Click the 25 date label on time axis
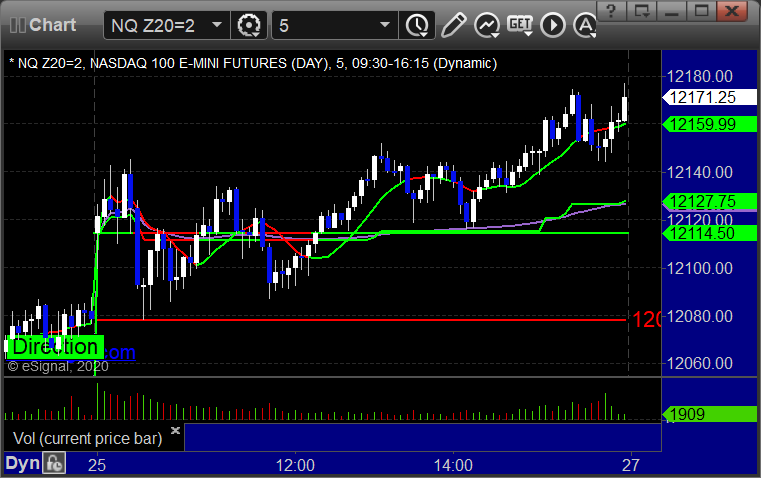 [x=97, y=465]
